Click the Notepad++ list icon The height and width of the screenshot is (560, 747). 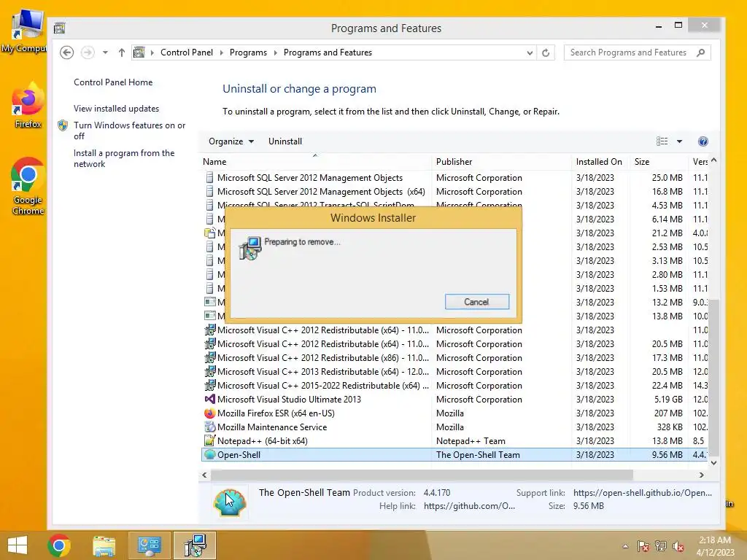tap(209, 440)
